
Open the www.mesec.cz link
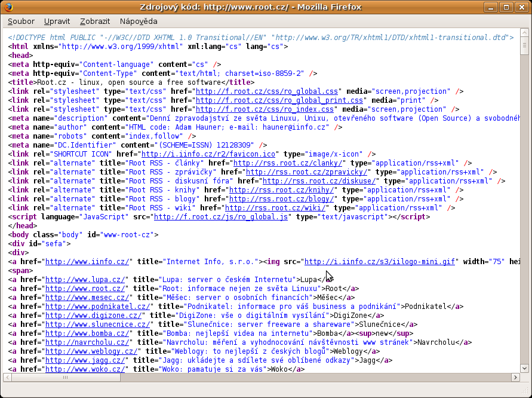(87, 298)
